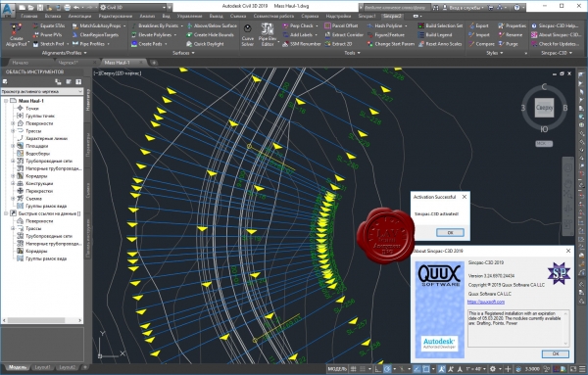Expand the Alignments/Profiles ribbon panel
Screen dimensions: 588x375
click(64, 53)
